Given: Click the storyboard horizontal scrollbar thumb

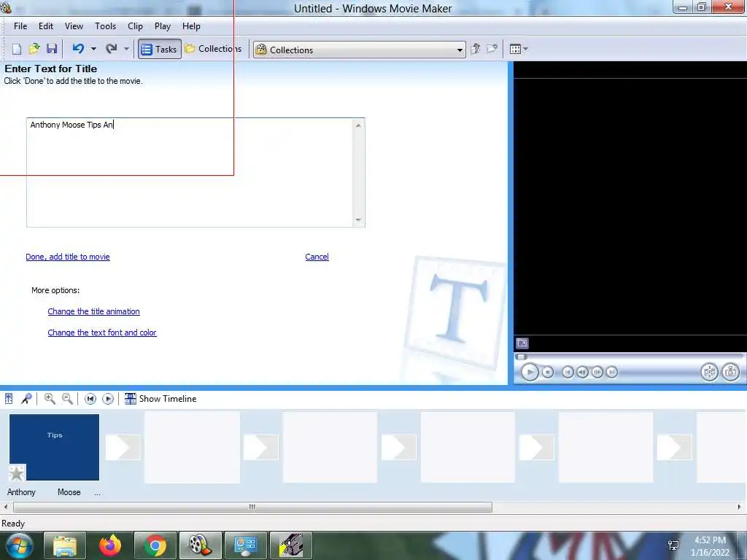Looking at the screenshot, I should (x=252, y=507).
